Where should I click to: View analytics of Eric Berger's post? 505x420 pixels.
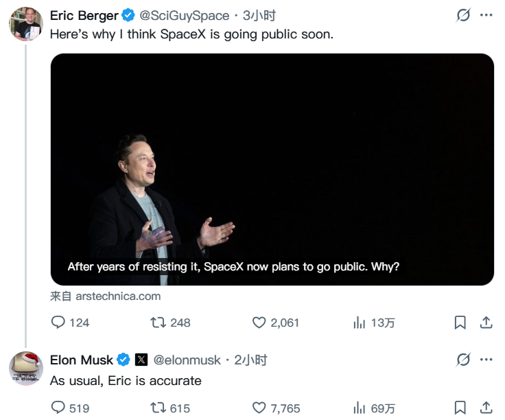click(x=359, y=322)
